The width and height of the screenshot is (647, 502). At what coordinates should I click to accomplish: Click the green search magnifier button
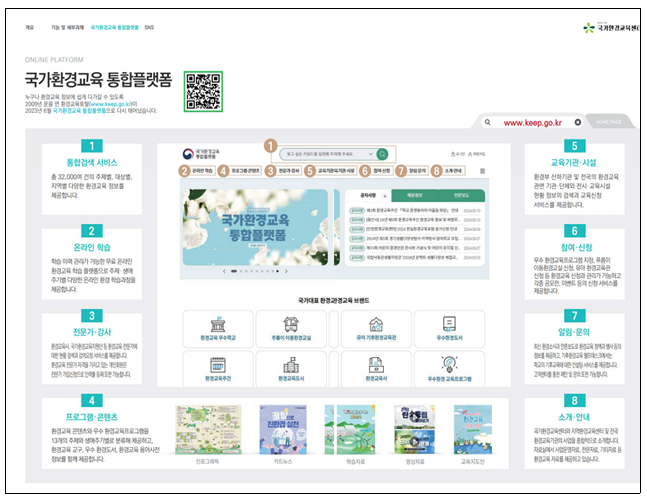coord(382,154)
